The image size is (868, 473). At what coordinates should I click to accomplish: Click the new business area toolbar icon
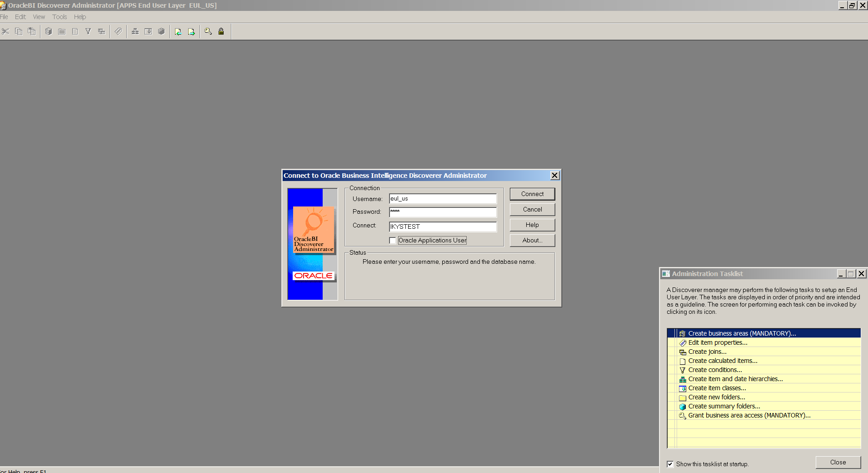point(49,31)
